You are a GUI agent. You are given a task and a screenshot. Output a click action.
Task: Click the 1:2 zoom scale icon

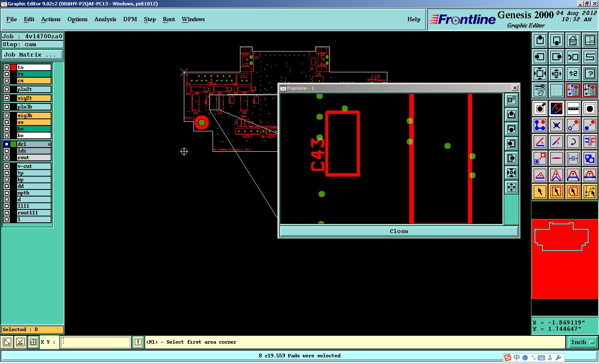[x=573, y=74]
